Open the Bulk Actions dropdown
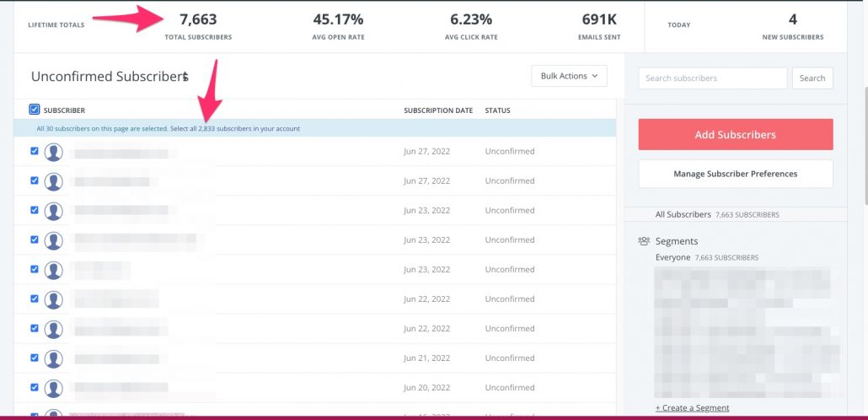The height and width of the screenshot is (420, 868). pos(569,76)
